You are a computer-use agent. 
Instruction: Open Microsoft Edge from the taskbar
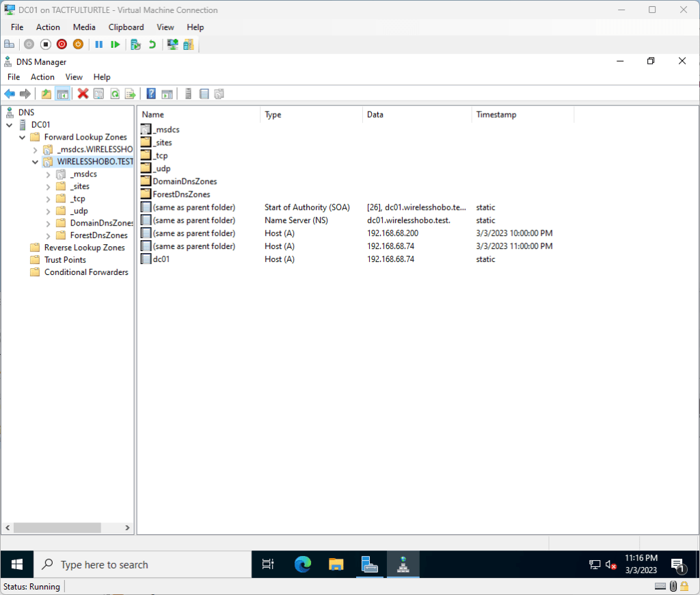point(302,564)
